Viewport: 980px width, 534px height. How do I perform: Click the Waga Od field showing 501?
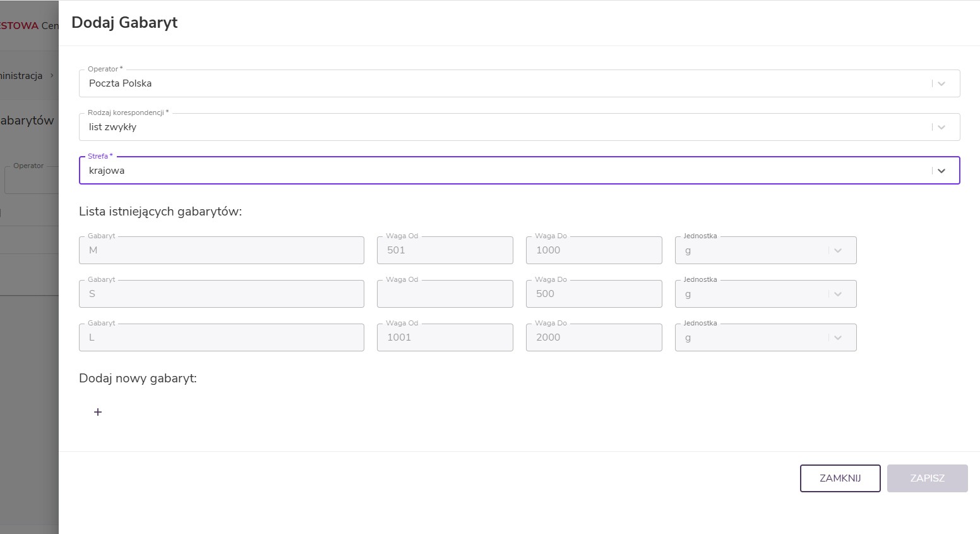(445, 250)
